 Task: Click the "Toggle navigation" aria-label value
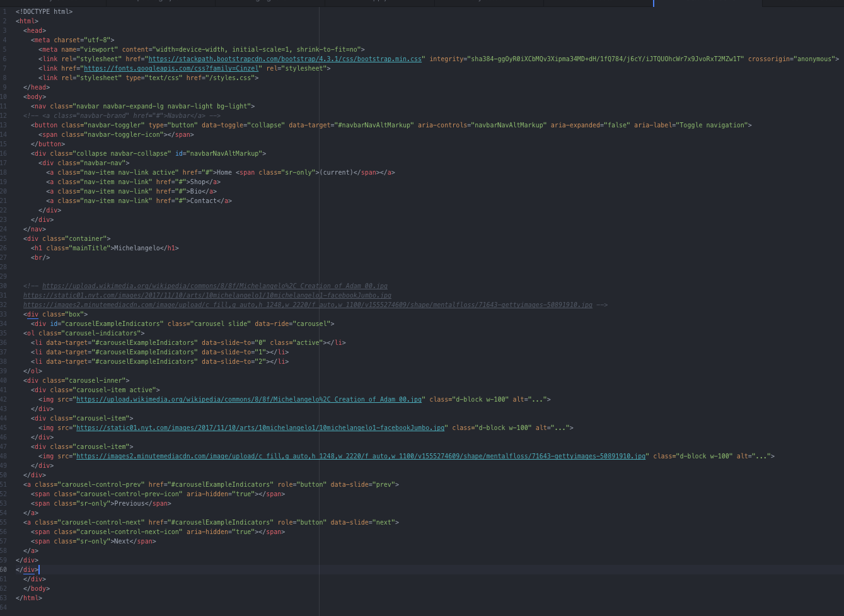coord(711,125)
